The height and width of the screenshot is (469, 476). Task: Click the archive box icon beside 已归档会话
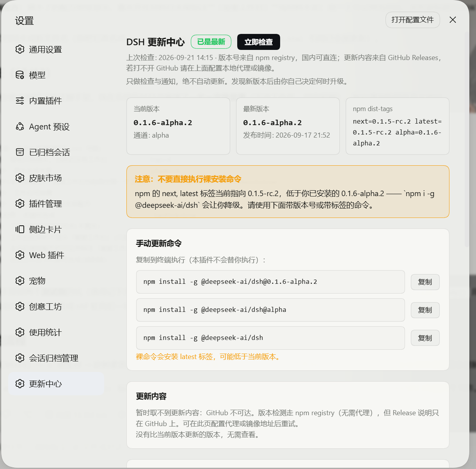[x=20, y=152]
